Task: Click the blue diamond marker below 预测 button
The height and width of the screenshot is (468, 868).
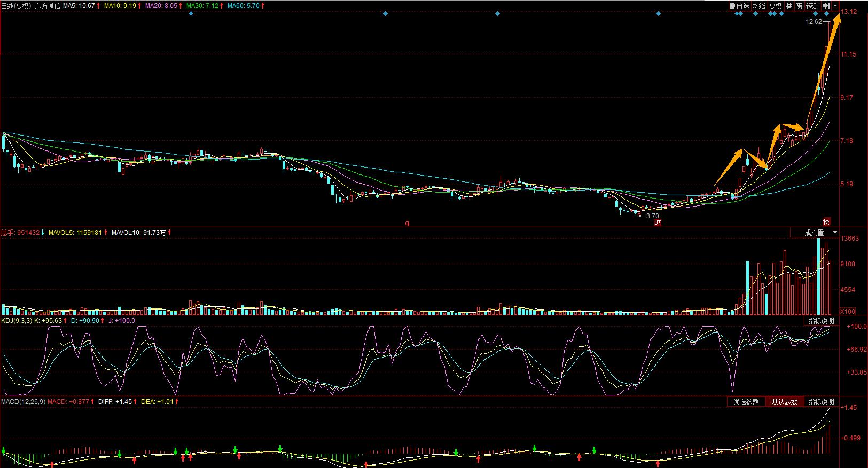Action: pos(816,14)
